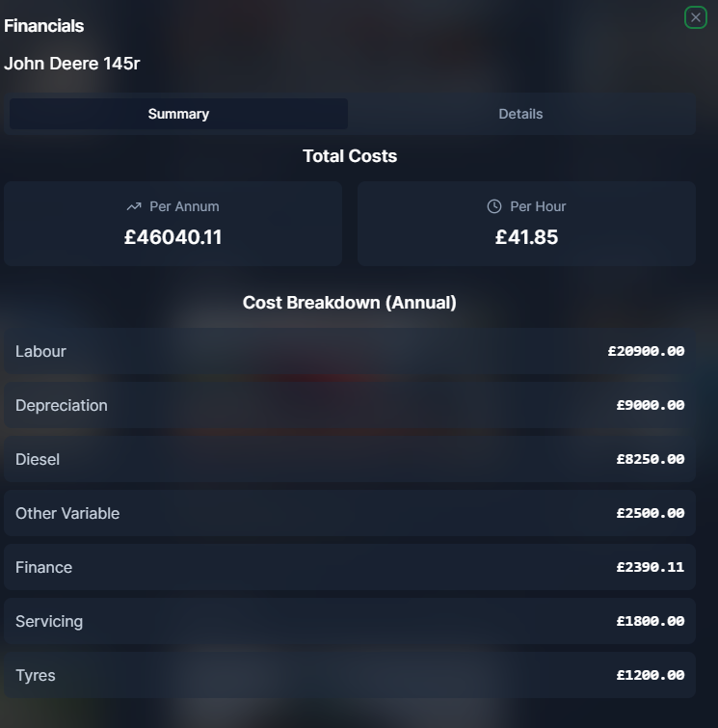Click the £46040.11 annual total
This screenshot has height=728, width=718.
pyautogui.click(x=173, y=237)
